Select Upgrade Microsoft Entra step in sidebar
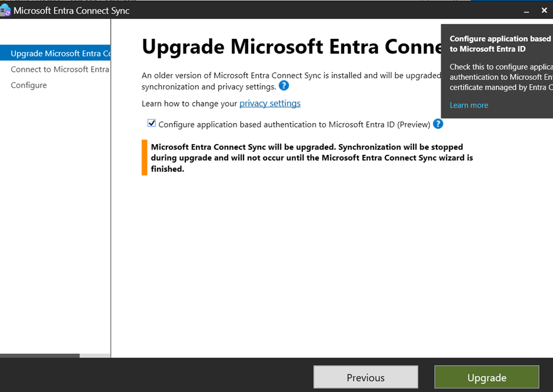Viewport: 553px width, 392px height. tap(55, 53)
